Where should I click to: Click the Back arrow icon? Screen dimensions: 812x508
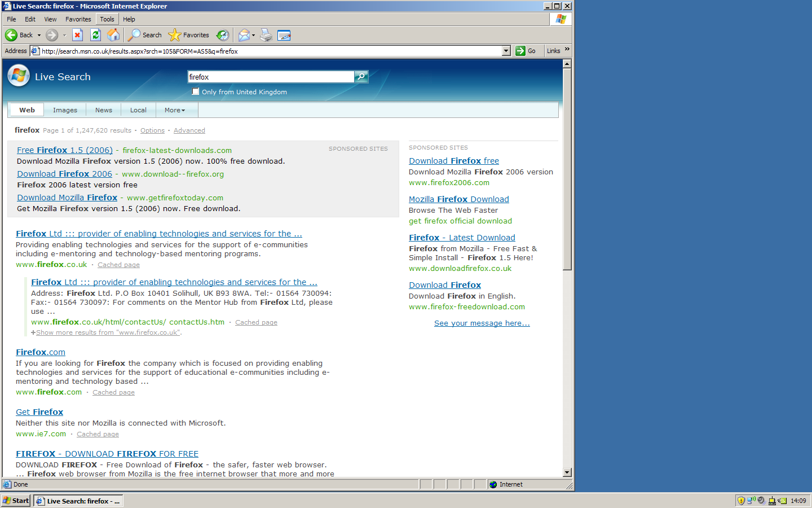tap(11, 35)
